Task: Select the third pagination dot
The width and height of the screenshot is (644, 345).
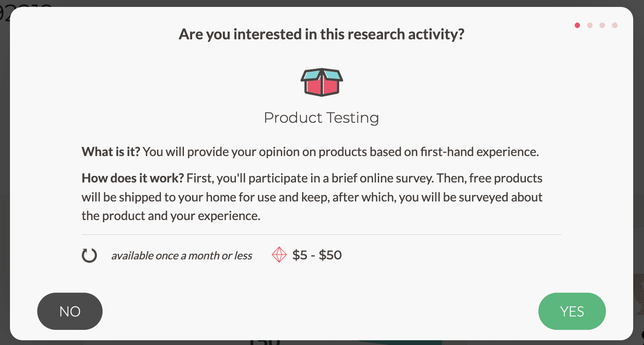Action: click(602, 25)
